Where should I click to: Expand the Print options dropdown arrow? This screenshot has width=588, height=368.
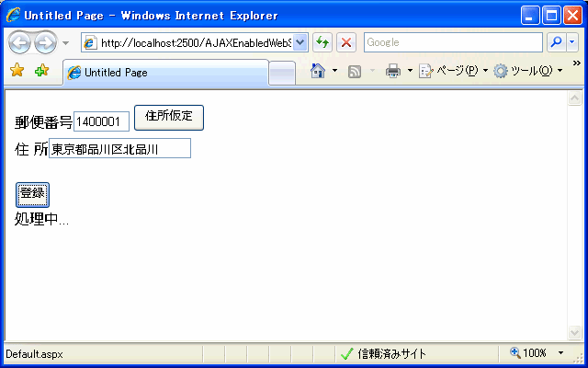410,71
